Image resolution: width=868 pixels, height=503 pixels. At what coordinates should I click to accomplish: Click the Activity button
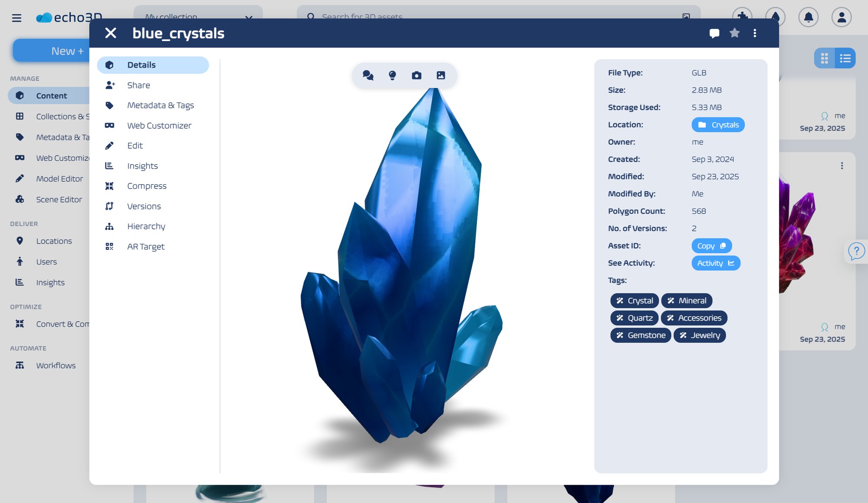[x=715, y=263]
